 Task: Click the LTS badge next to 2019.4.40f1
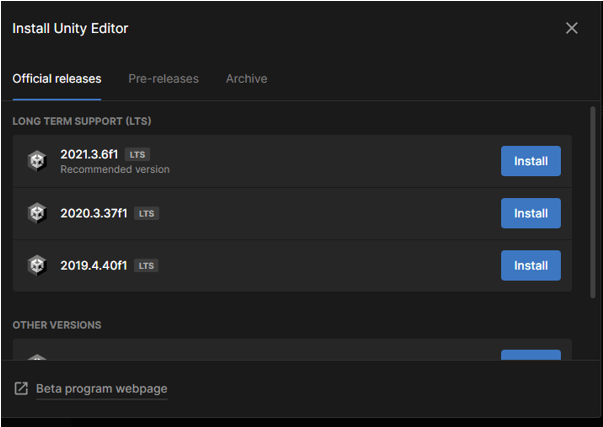tap(146, 266)
